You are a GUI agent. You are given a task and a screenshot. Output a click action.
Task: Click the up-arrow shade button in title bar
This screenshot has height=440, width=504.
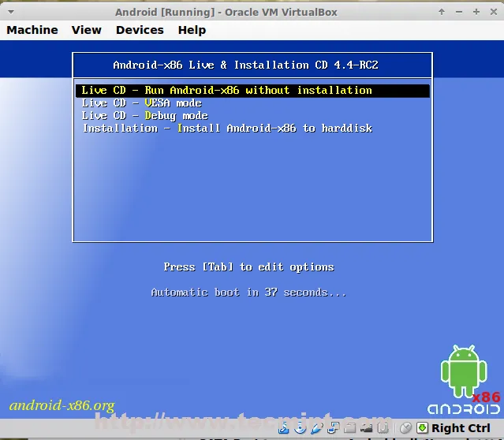442,12
